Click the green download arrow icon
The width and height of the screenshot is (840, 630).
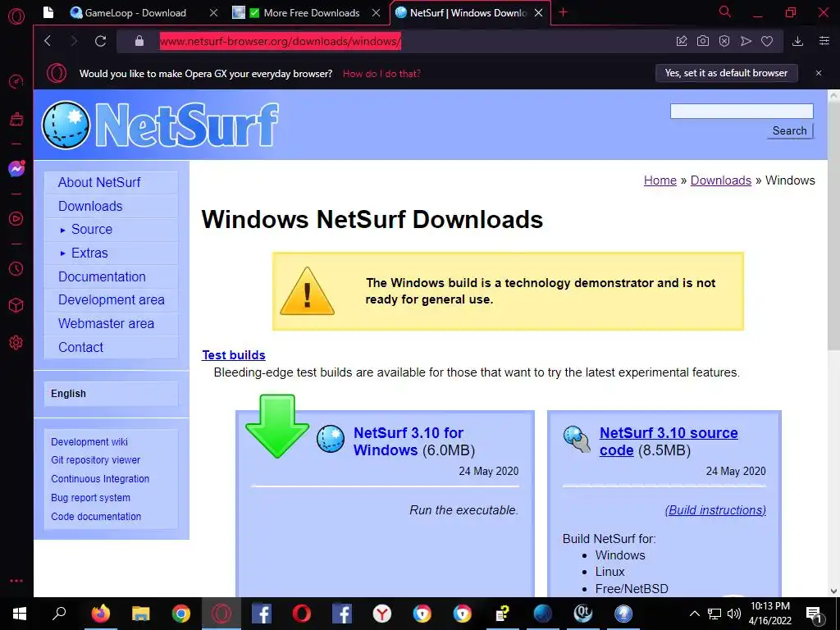[277, 426]
